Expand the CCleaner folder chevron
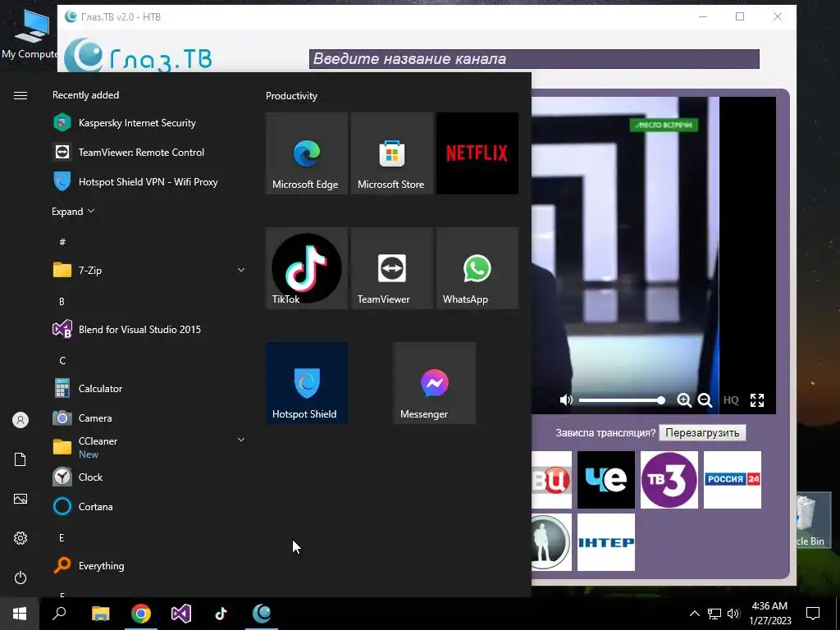Image resolution: width=840 pixels, height=630 pixels. point(241,440)
